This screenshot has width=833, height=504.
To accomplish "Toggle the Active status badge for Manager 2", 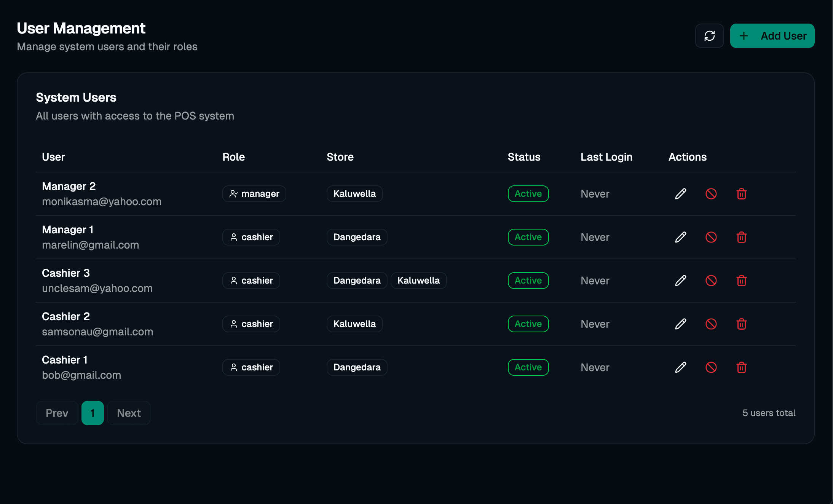I will [528, 194].
